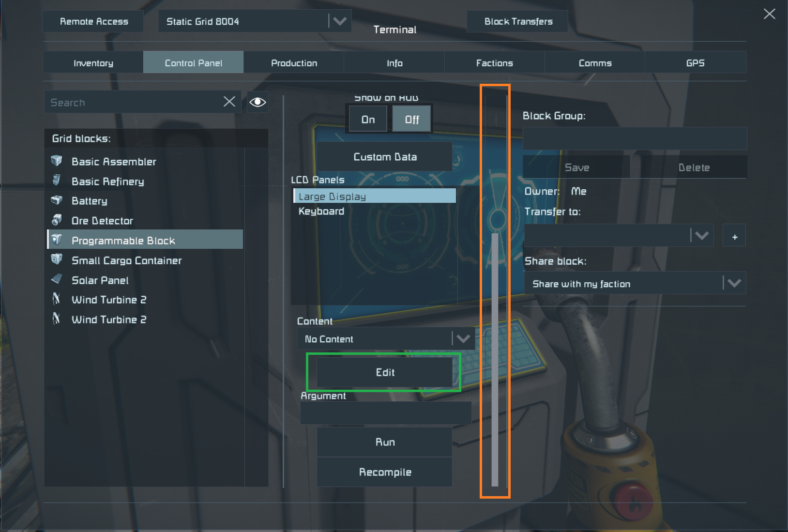This screenshot has height=532, width=788.
Task: Click the Basic Assembler block icon
Action: click(57, 161)
